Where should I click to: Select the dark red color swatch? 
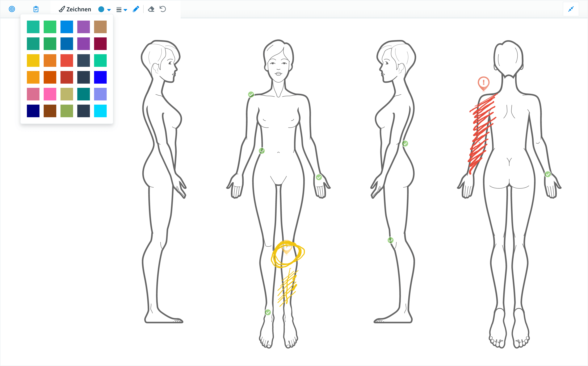100,43
